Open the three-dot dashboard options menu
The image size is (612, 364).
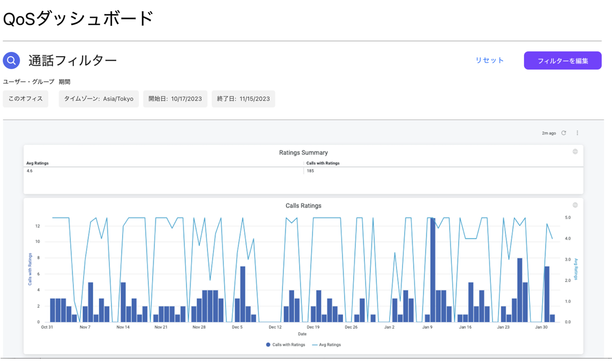pyautogui.click(x=577, y=133)
